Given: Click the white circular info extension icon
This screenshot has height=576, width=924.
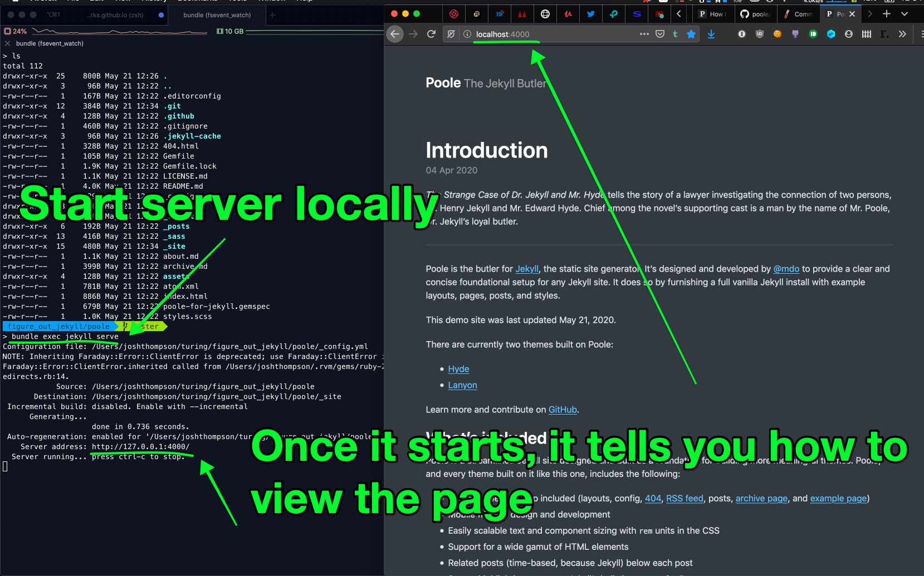Looking at the screenshot, I should 741,34.
